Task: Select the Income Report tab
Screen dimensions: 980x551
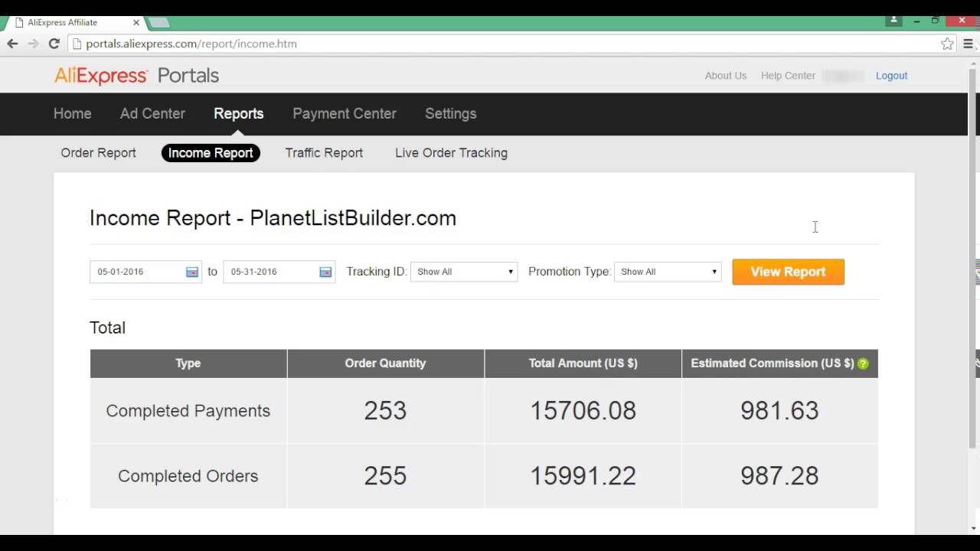Action: pyautogui.click(x=211, y=153)
